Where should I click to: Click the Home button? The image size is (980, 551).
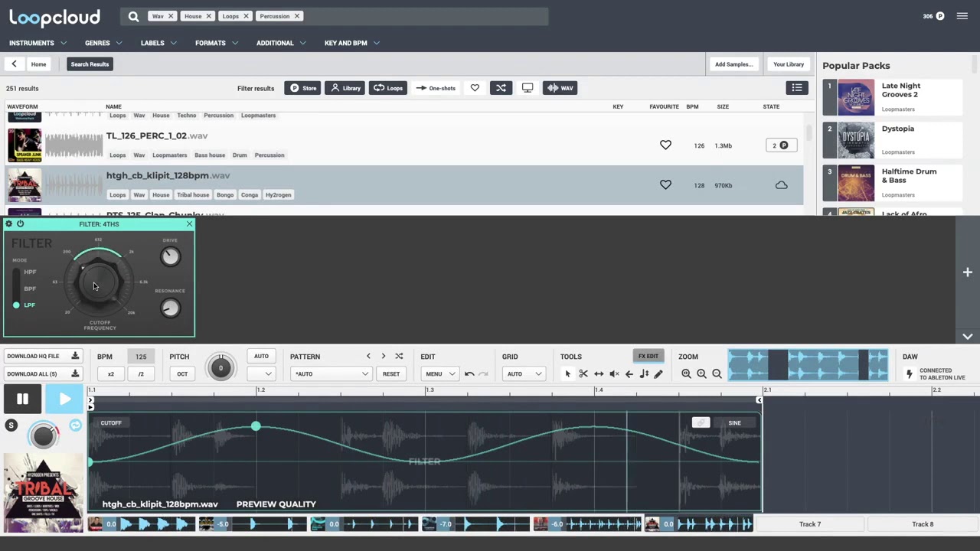[38, 64]
